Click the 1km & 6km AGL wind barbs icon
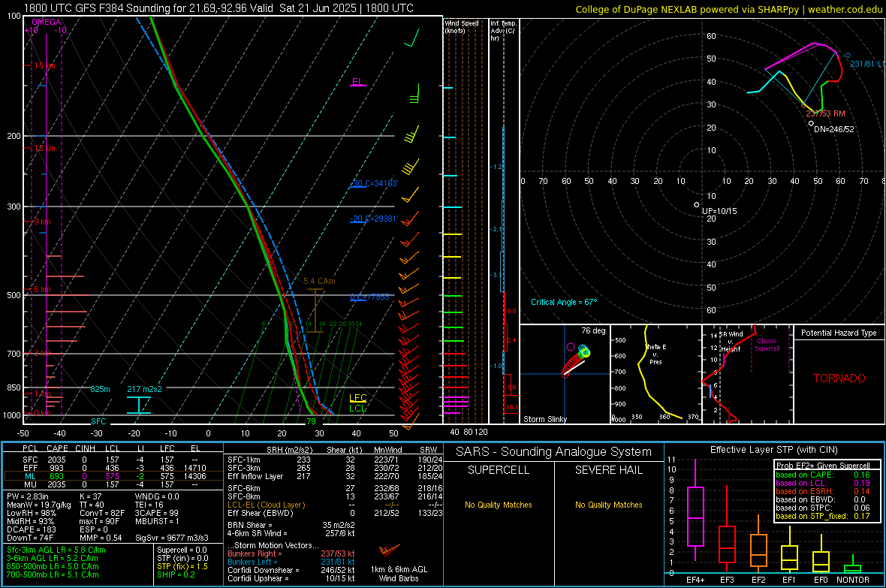This screenshot has width=886, height=588. coord(390,550)
